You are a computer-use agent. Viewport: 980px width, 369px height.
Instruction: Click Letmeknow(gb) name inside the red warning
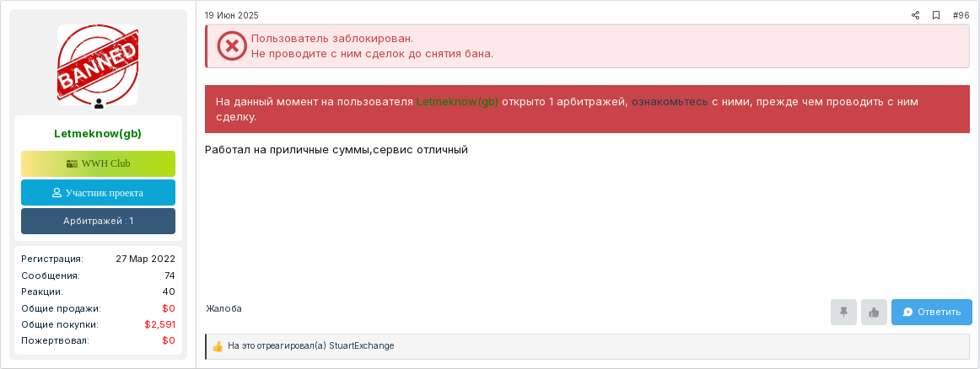click(457, 102)
